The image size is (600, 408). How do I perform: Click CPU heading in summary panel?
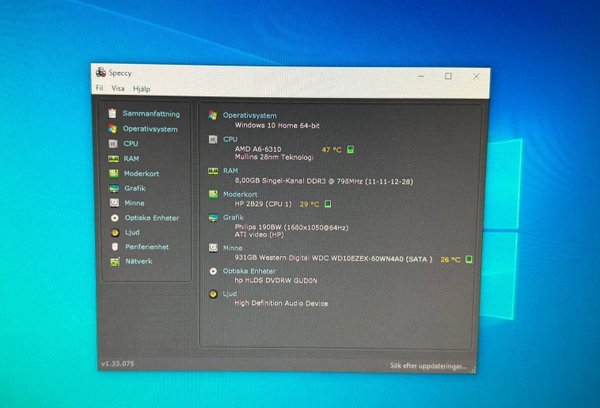[230, 139]
